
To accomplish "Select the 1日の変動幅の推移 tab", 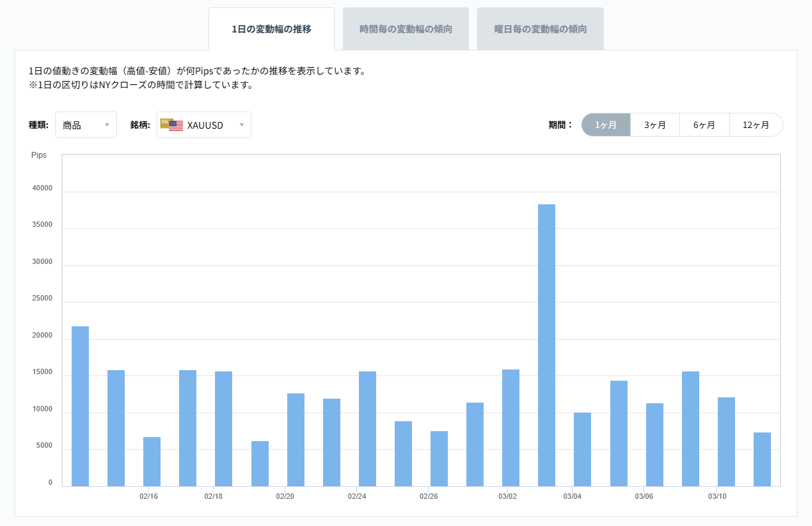I will tap(271, 29).
